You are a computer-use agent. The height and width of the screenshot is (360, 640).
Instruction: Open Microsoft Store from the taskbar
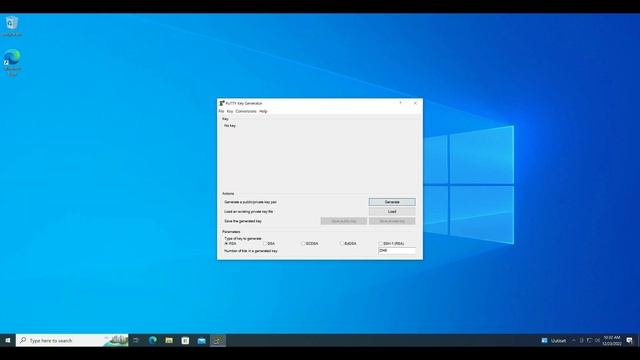(185, 340)
